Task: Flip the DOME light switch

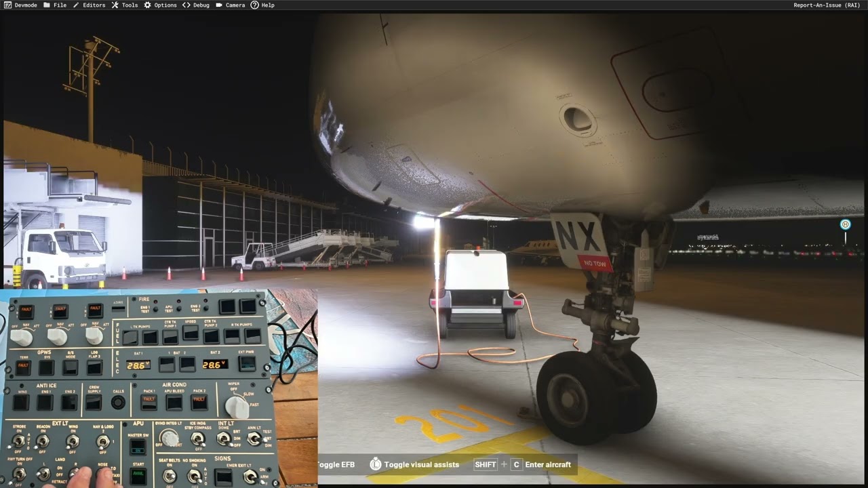Action: tap(224, 439)
